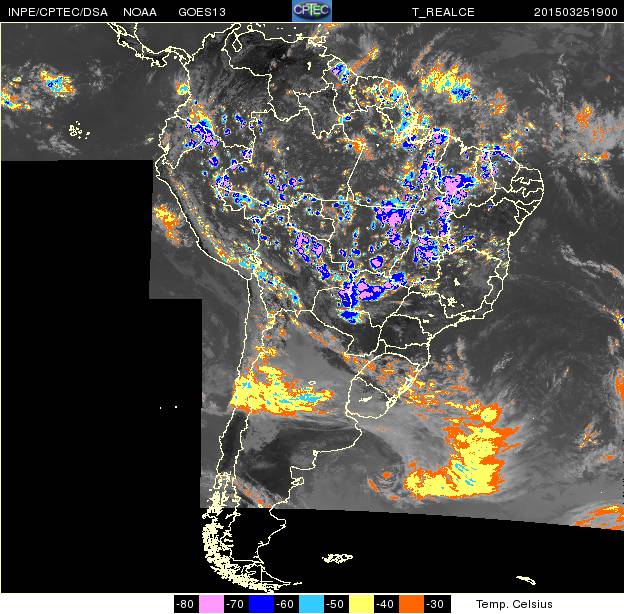624x614 pixels.
Task: Click the GOES13 satellite label
Action: coord(202,12)
